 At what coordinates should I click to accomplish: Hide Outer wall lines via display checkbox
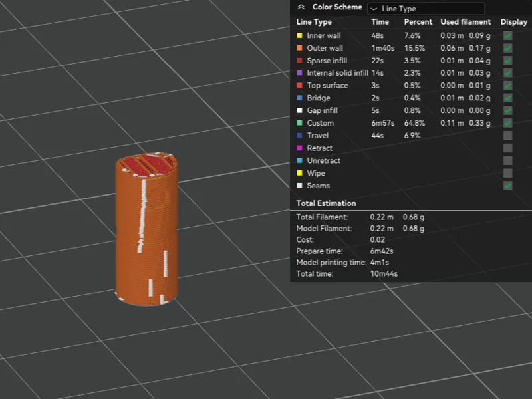(x=507, y=48)
